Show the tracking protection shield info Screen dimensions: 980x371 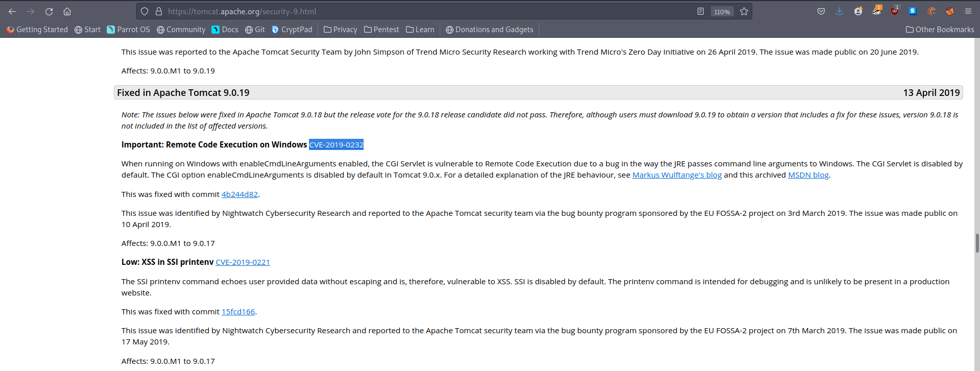[x=145, y=11]
